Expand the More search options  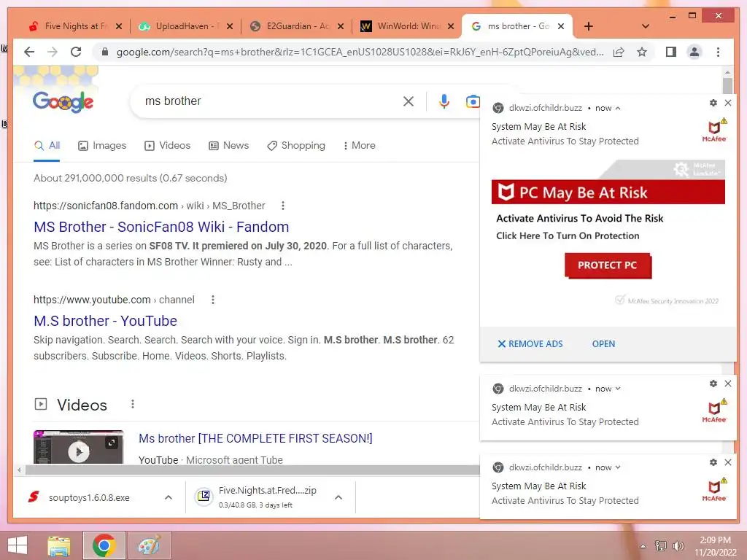[x=359, y=145]
